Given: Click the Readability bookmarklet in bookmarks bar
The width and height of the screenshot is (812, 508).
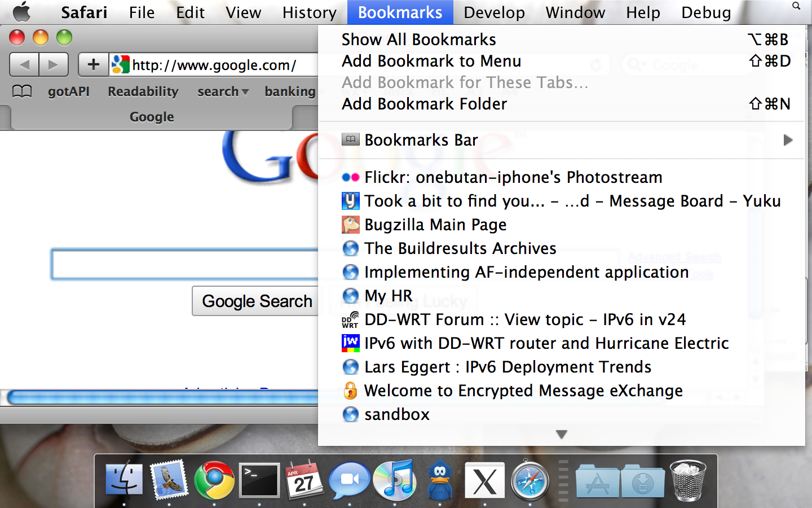Looking at the screenshot, I should coord(143,91).
